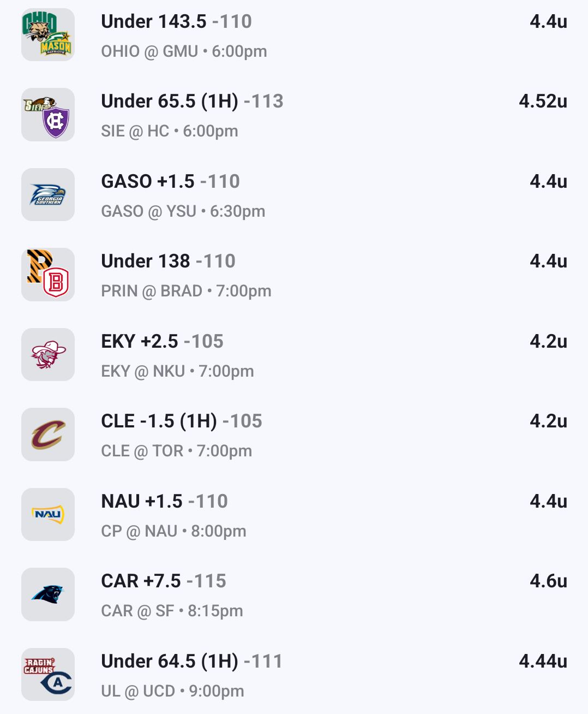Select the Cleveland Cavaliers logo

48,435
